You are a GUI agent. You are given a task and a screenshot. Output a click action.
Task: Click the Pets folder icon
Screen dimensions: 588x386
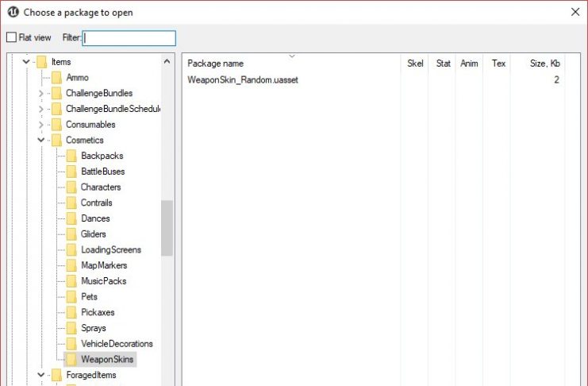(x=71, y=296)
